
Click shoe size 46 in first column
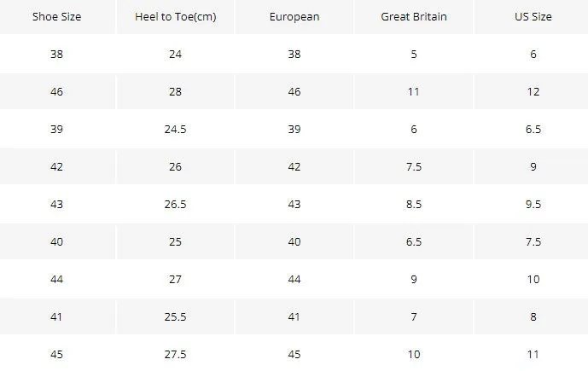coord(56,92)
